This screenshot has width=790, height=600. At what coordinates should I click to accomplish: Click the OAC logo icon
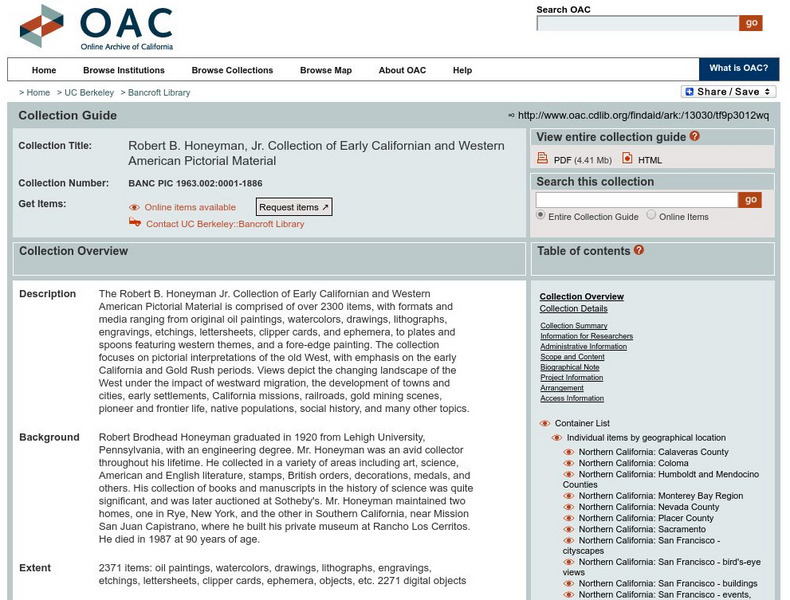[x=42, y=26]
